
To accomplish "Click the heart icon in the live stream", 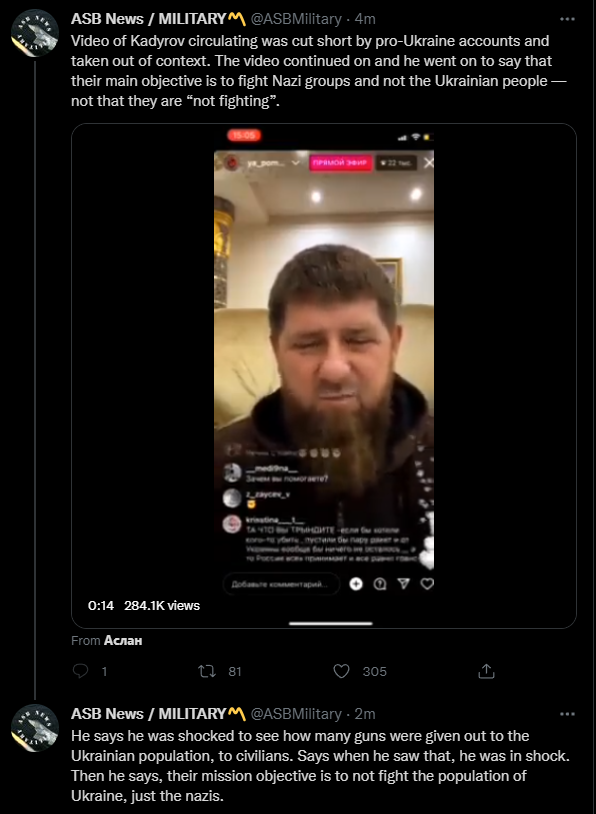I will [427, 584].
